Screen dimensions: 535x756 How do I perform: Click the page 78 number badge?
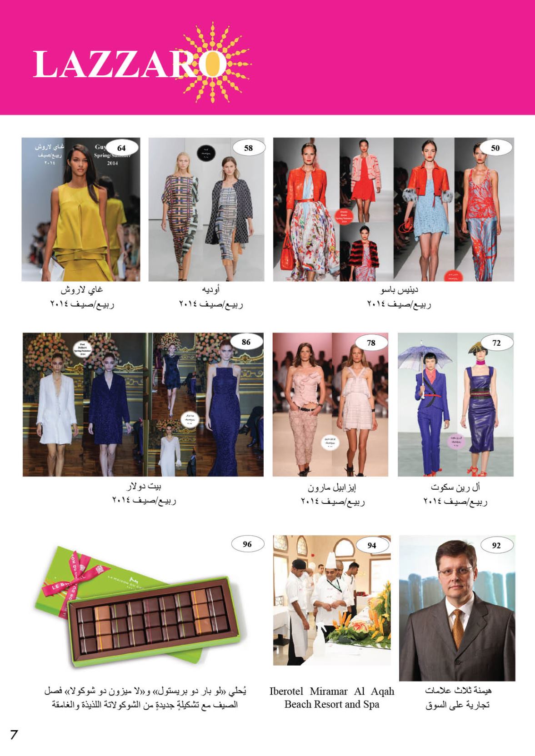tap(371, 343)
